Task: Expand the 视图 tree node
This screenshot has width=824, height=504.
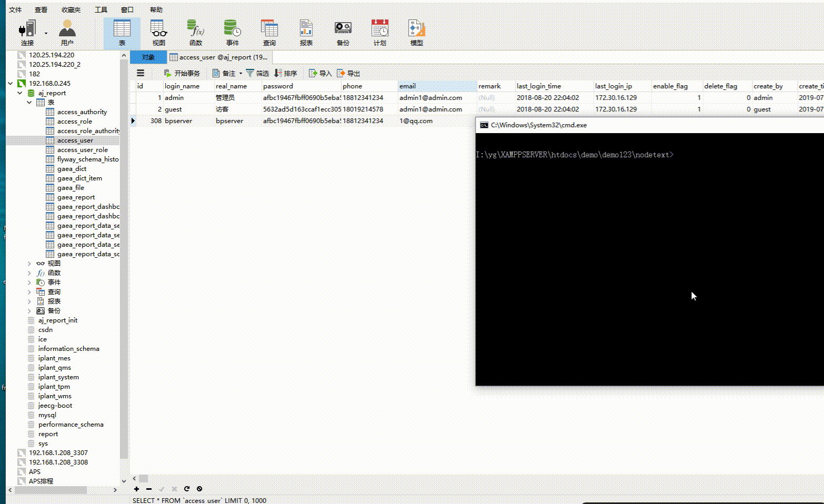Action: coord(29,263)
